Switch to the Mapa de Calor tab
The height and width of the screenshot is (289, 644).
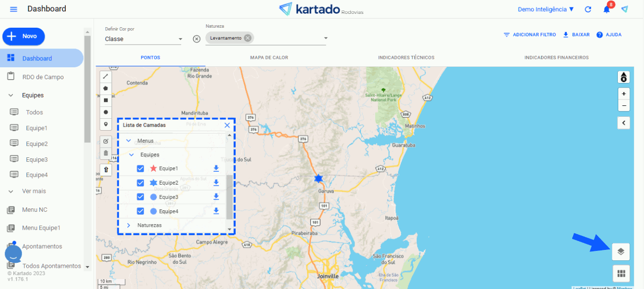click(269, 57)
